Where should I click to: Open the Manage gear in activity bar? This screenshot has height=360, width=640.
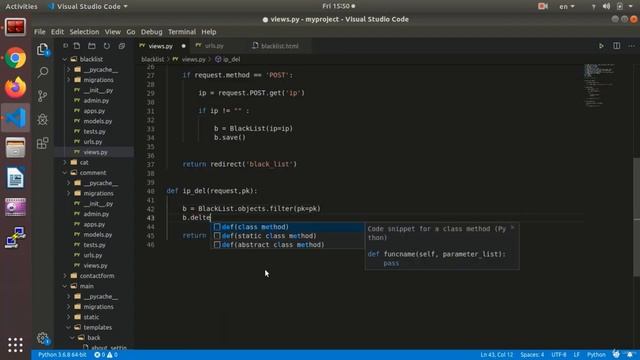43,338
